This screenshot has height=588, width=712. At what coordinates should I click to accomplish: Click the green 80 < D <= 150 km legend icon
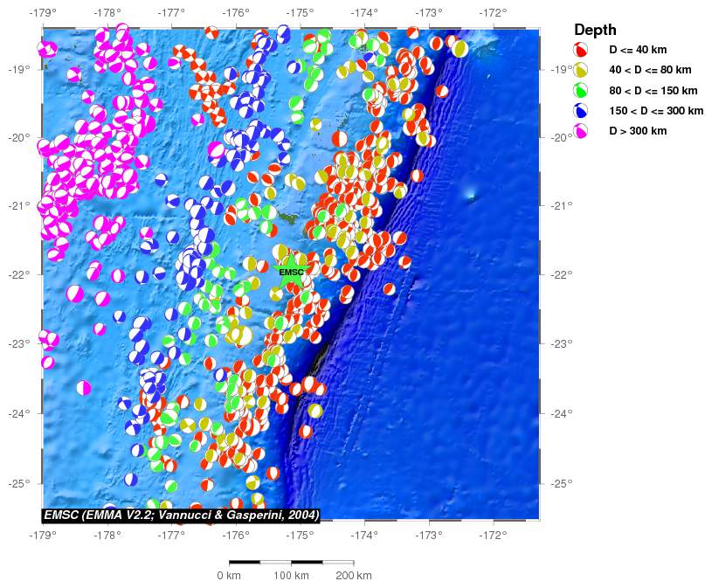point(581,90)
